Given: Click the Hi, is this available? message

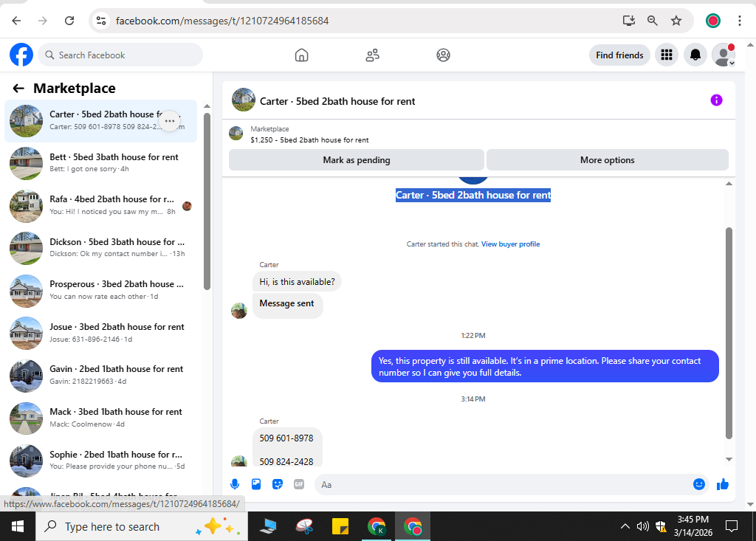Looking at the screenshot, I should (297, 282).
